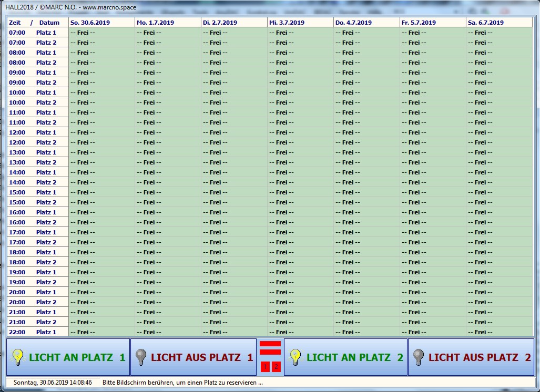Click the 20:00 Platz 1 row label

[x=37, y=292]
